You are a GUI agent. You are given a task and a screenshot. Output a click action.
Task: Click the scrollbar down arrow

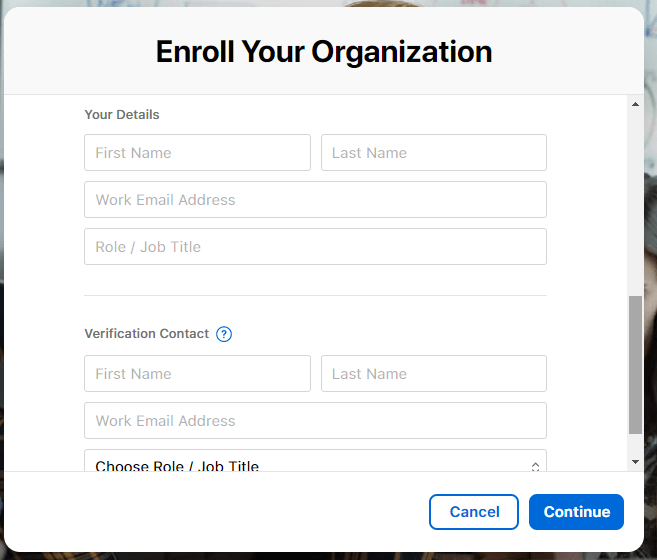(x=635, y=462)
